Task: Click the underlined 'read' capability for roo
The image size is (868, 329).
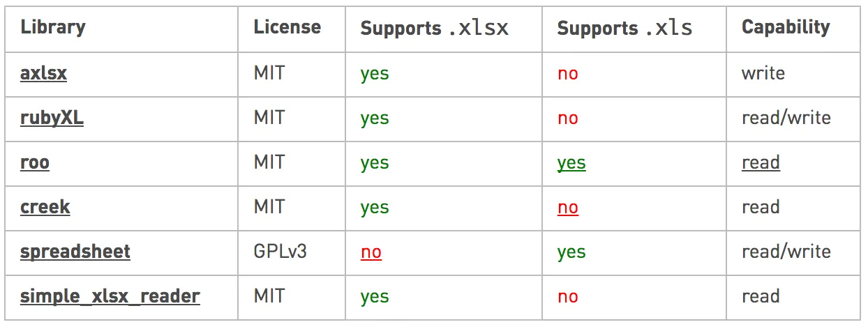Action: (x=760, y=162)
